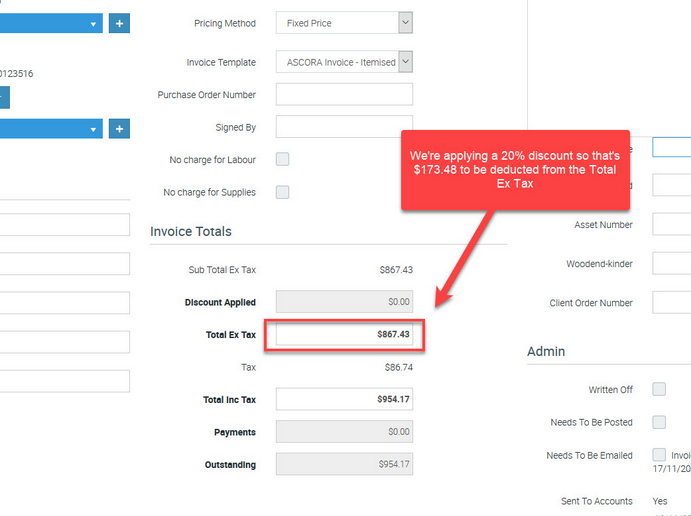Click the Total Inc Tax field
Screen dimensions: 691x516
[344, 399]
